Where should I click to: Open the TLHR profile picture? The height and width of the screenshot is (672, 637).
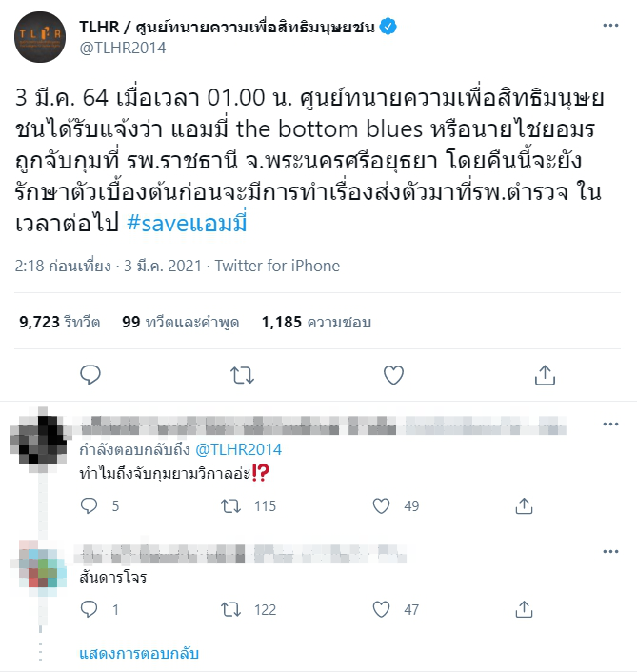click(40, 37)
